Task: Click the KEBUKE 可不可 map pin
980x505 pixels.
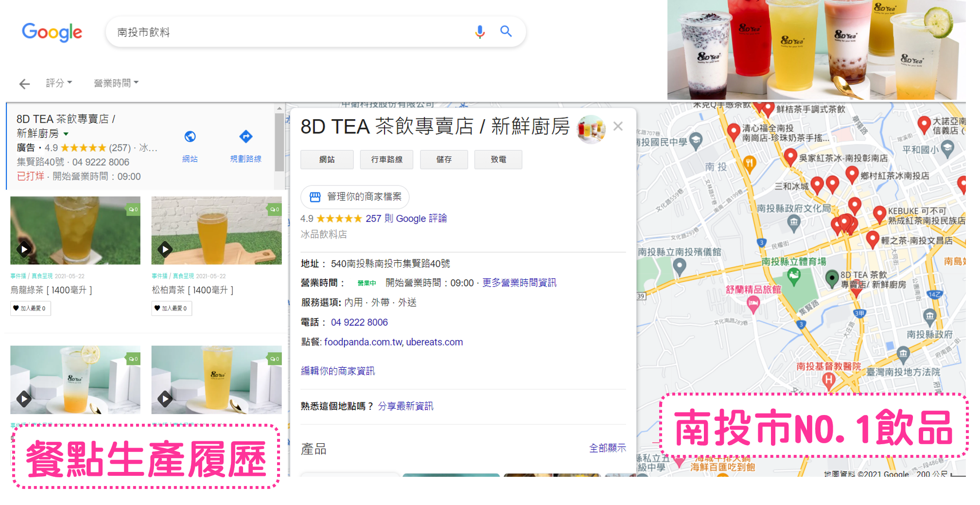Action: pyautogui.click(x=879, y=215)
